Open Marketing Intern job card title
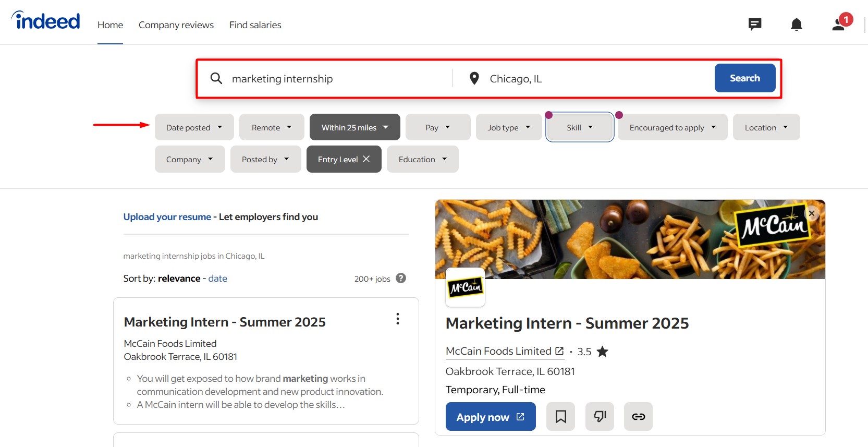The image size is (868, 447). pyautogui.click(x=225, y=322)
